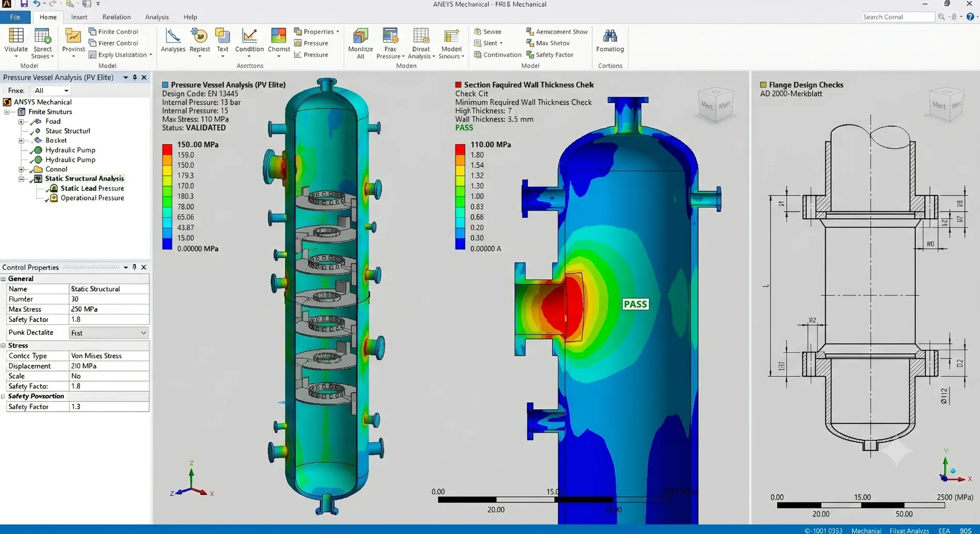The height and width of the screenshot is (534, 980).
Task: Choose the Text tool in the ribbon
Action: tap(222, 43)
